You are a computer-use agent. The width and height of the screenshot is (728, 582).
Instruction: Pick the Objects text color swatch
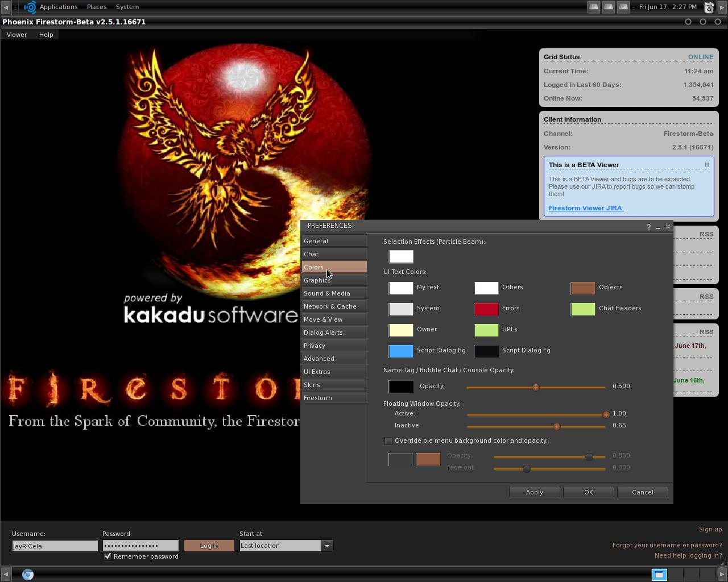pyautogui.click(x=583, y=288)
